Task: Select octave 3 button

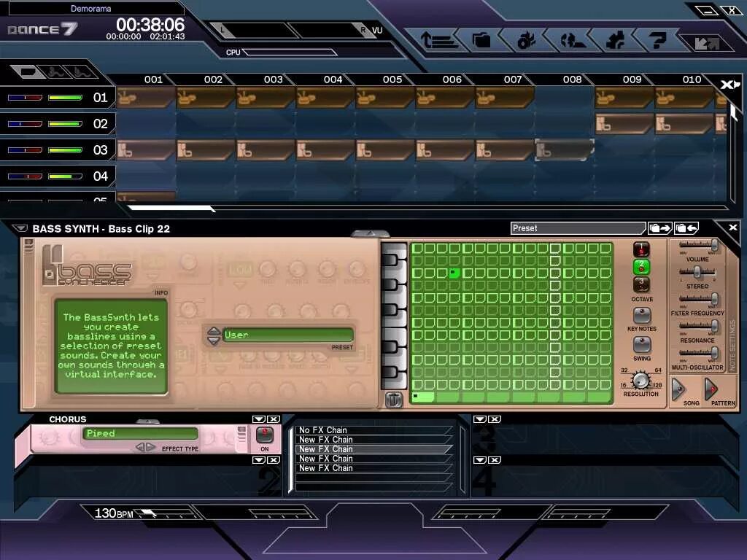Action: (x=641, y=284)
